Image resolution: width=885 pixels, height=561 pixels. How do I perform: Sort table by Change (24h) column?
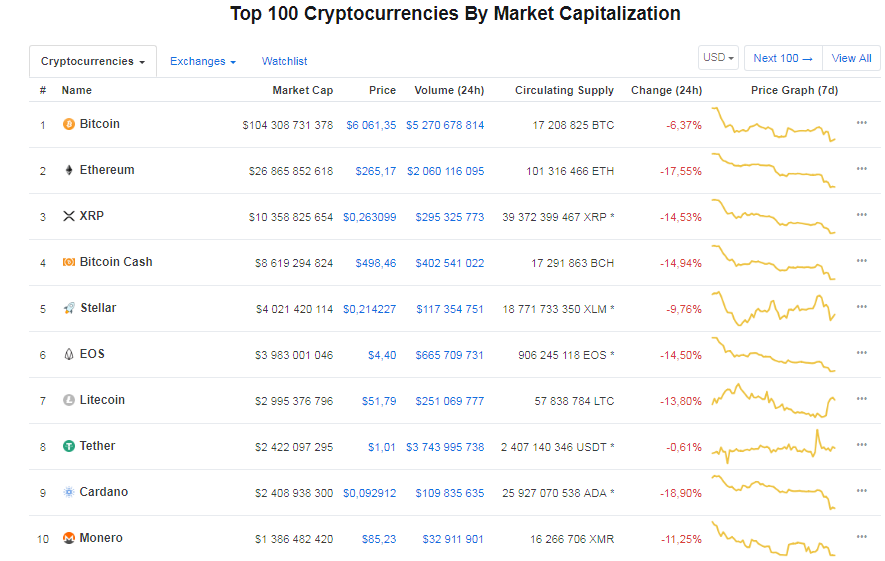click(x=666, y=91)
